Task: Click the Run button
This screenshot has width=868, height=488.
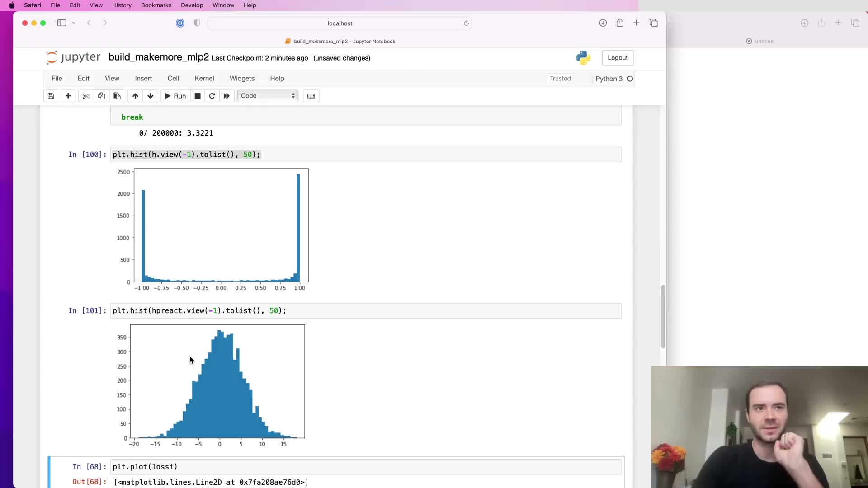Action: 175,96
